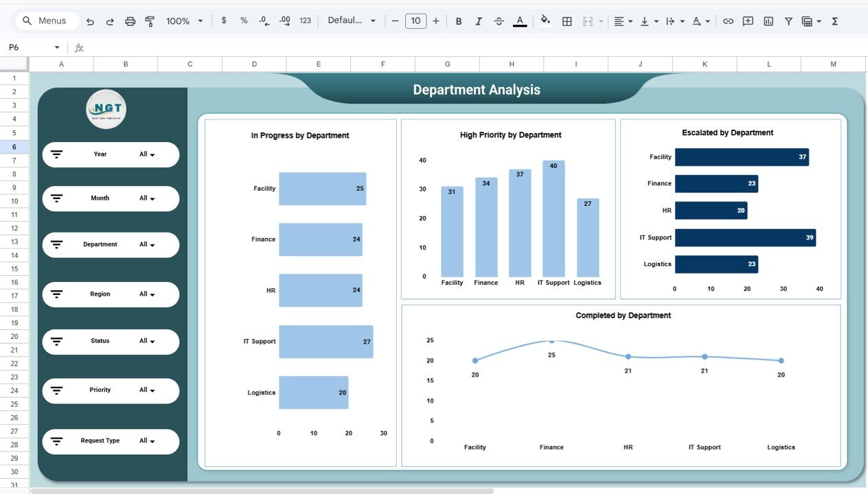The height and width of the screenshot is (494, 868).
Task: Toggle bold formatting
Action: [x=458, y=21]
